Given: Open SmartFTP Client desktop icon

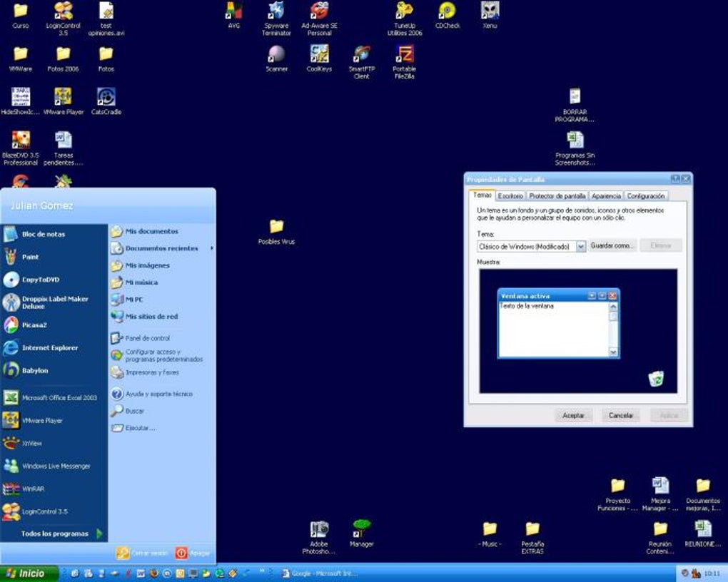Looking at the screenshot, I should click(362, 62).
